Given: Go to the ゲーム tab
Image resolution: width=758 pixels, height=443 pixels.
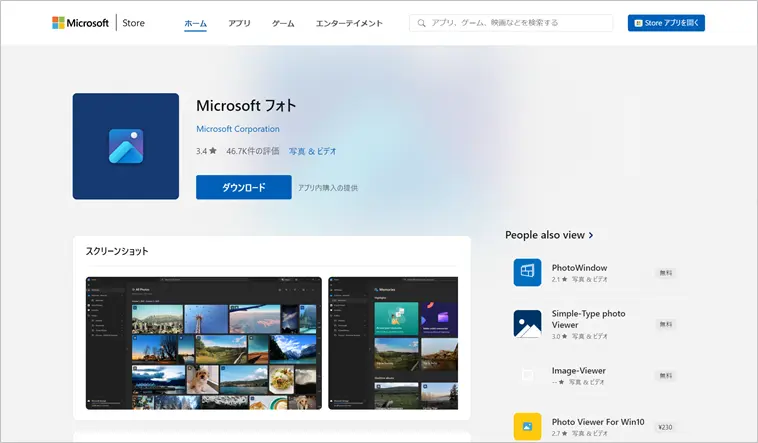Looking at the screenshot, I should pos(283,23).
